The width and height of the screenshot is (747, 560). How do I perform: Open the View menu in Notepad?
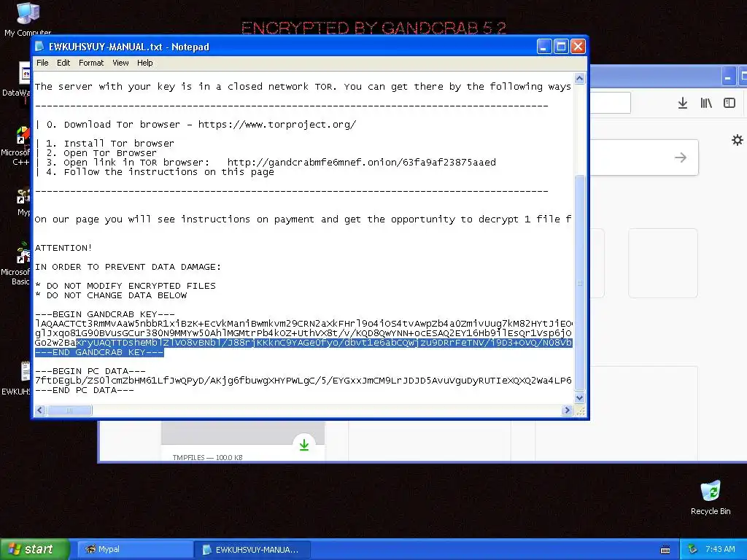pyautogui.click(x=120, y=63)
